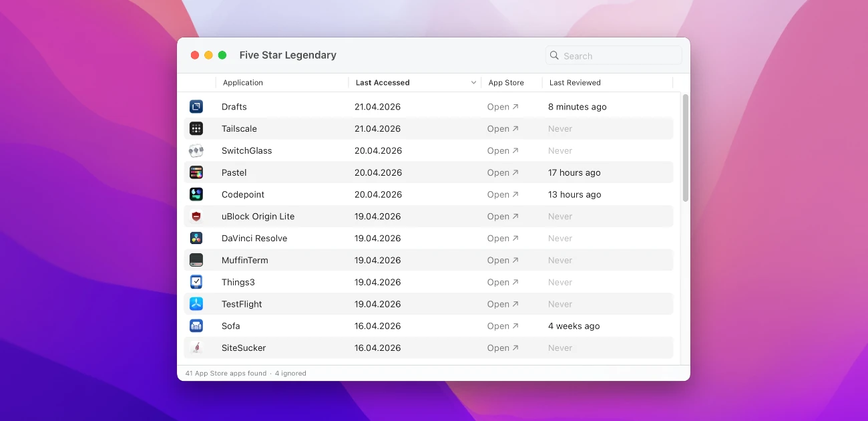Image resolution: width=868 pixels, height=421 pixels.
Task: Click the SwitchGlass app icon
Action: [196, 150]
